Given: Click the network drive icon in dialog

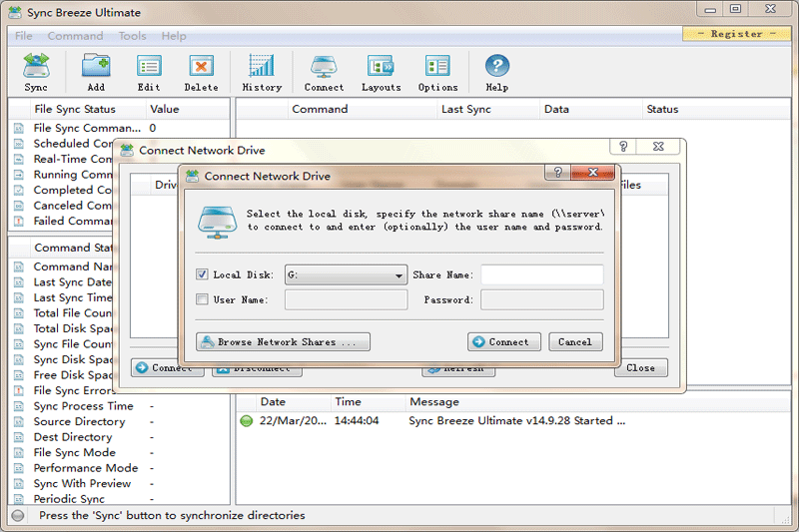Looking at the screenshot, I should tap(218, 222).
